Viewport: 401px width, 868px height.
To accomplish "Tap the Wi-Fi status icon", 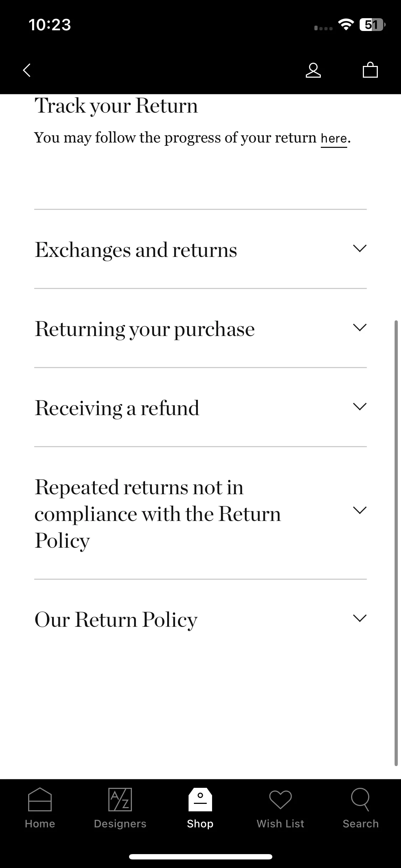I will pos(346,25).
